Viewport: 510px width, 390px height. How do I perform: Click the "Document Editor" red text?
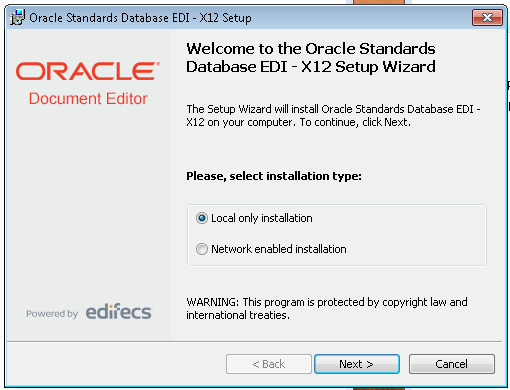click(88, 99)
